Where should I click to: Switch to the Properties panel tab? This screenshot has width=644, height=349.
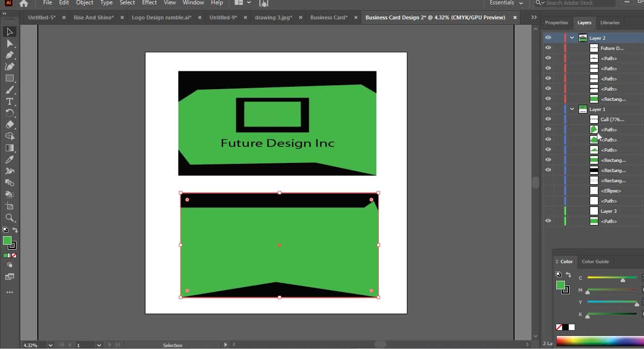click(556, 22)
